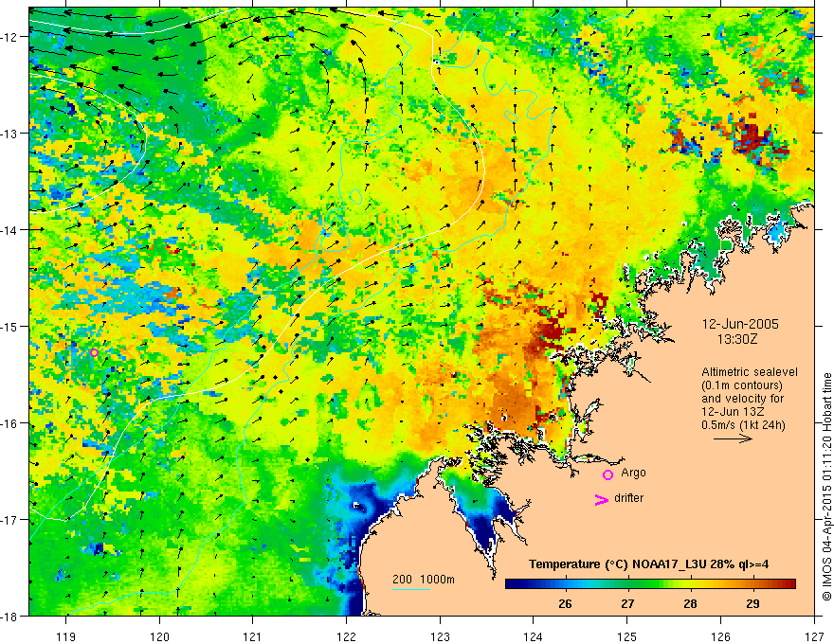Screen dimensions: 834x644
Task: Click the cyan bathymetry line legend sample
Action: pyautogui.click(x=411, y=589)
